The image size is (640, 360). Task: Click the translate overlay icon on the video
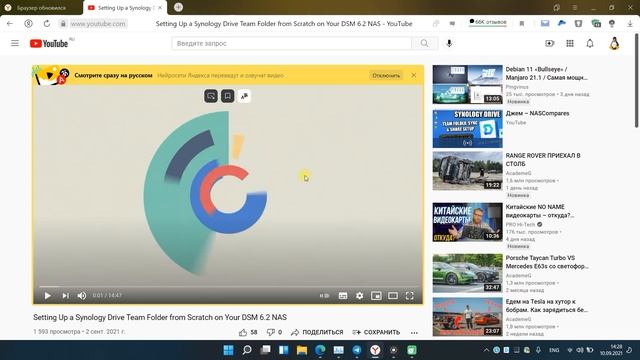click(244, 96)
